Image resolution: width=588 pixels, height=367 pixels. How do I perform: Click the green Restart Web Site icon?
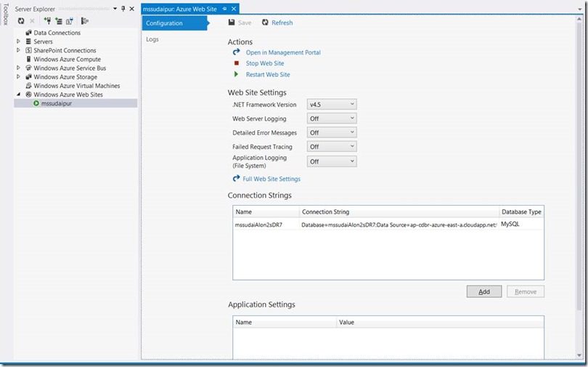click(x=236, y=74)
